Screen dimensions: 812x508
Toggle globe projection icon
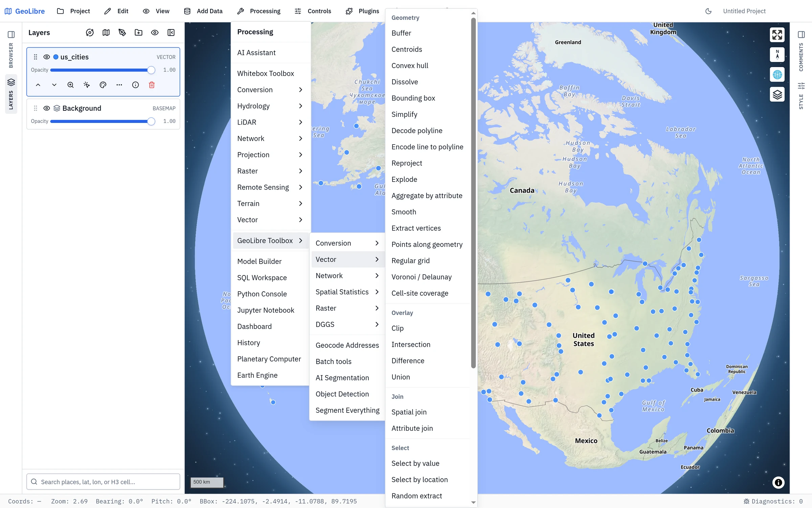pyautogui.click(x=777, y=74)
